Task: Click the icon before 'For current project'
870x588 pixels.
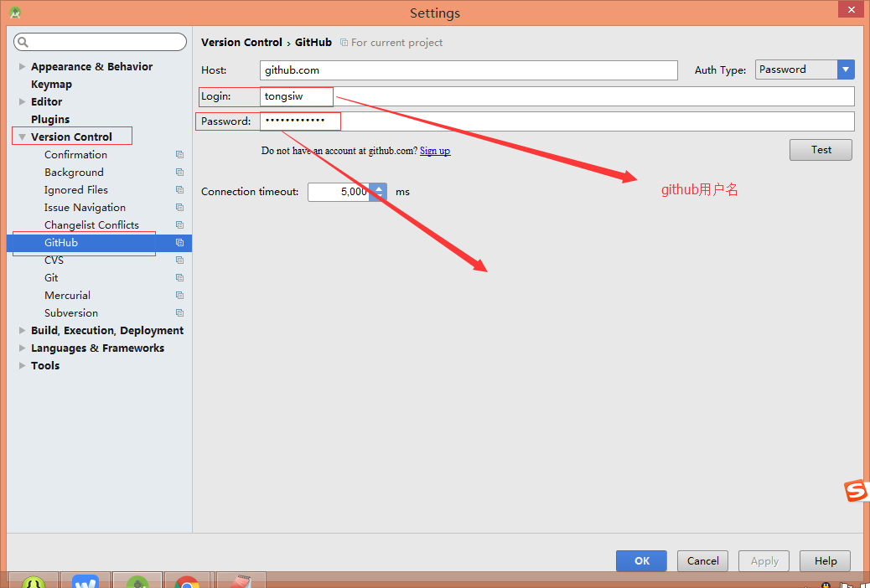Action: (x=344, y=43)
